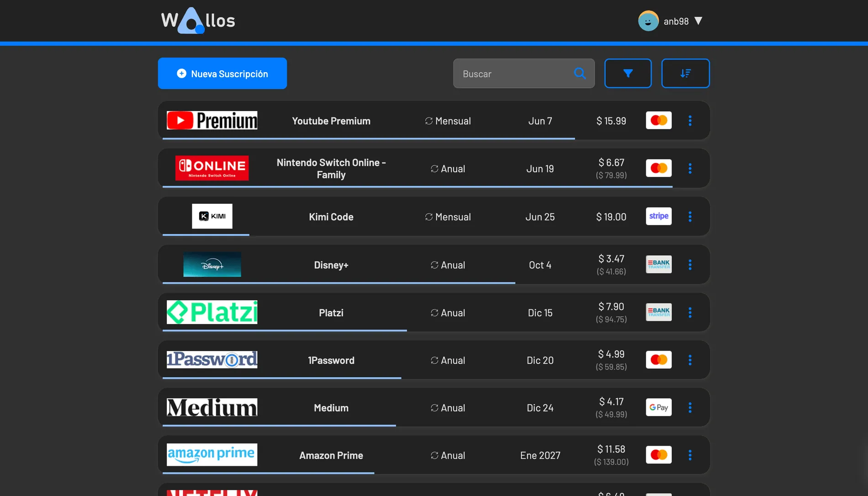Click the Anual cycle on Platzi
The width and height of the screenshot is (868, 496).
click(x=448, y=313)
